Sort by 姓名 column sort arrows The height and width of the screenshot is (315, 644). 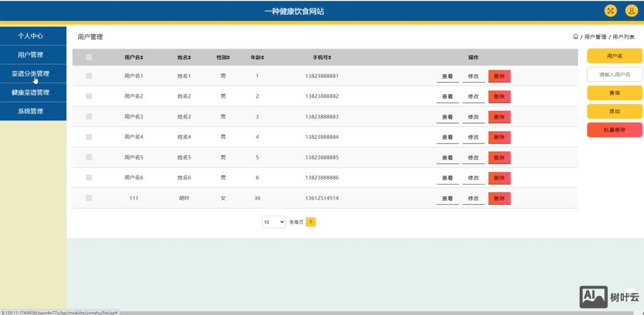coord(189,58)
